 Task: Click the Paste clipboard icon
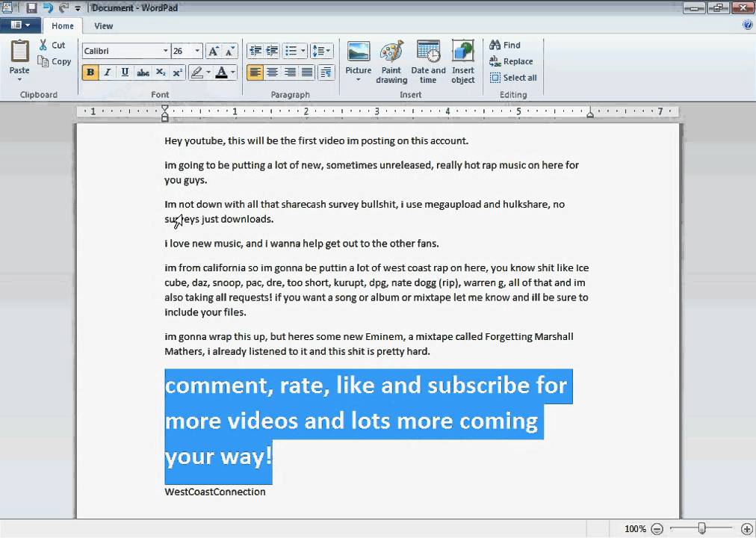point(19,51)
